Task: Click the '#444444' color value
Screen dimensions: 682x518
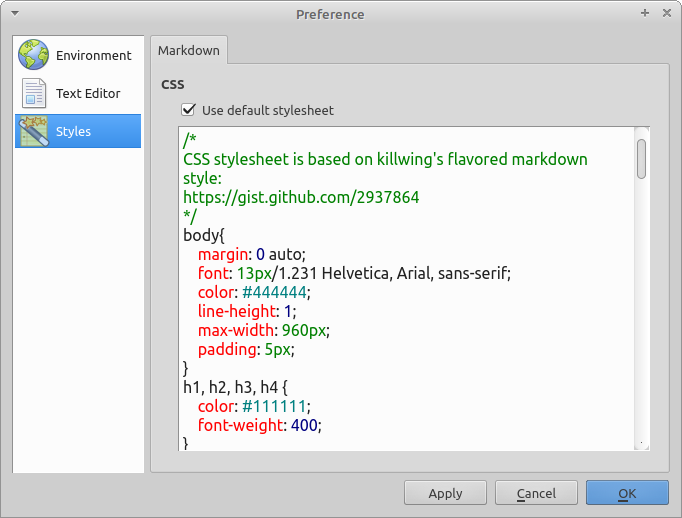Action: click(x=274, y=292)
